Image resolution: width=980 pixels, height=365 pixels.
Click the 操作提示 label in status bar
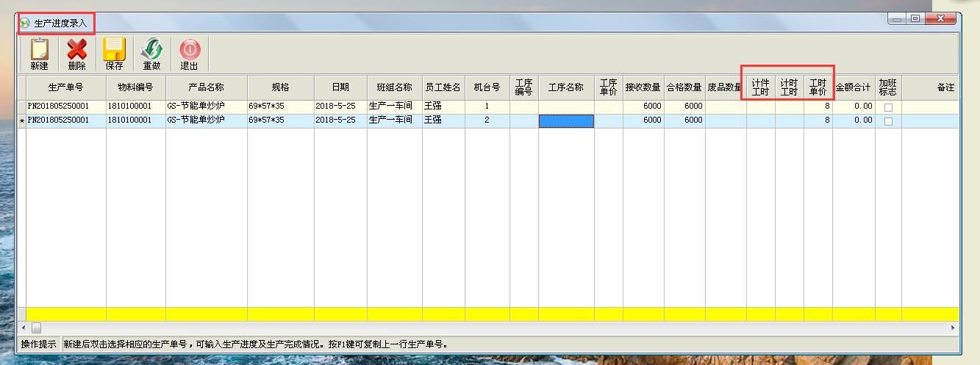pyautogui.click(x=38, y=344)
